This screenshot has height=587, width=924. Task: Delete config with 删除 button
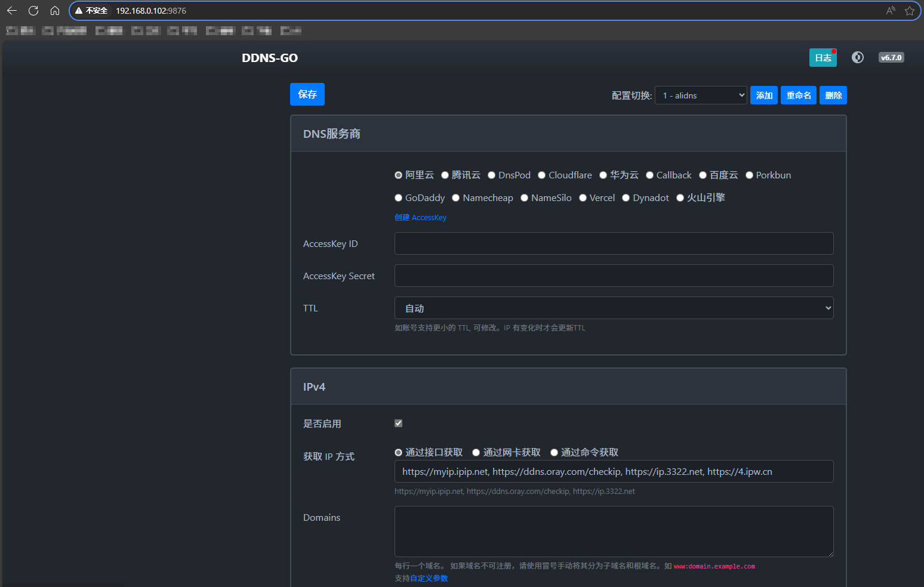pos(833,95)
